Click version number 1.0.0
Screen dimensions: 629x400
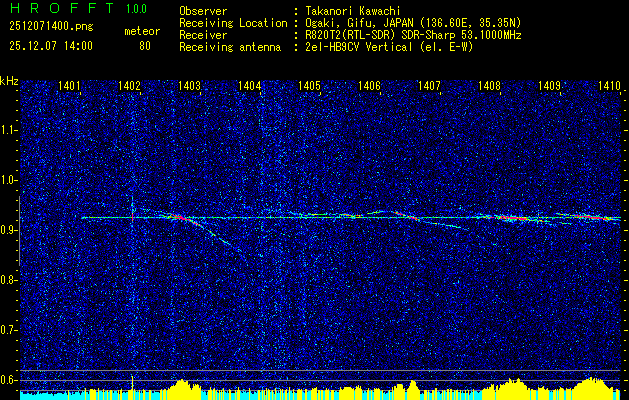(136, 9)
